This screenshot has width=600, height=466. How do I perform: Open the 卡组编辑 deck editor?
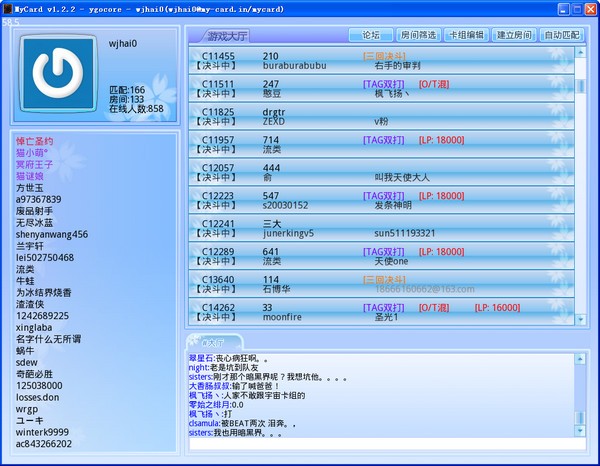click(466, 35)
